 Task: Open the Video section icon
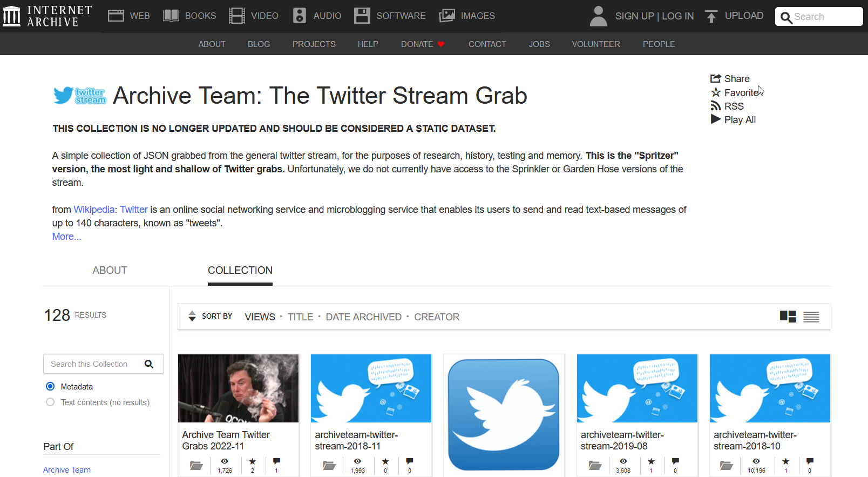pos(236,16)
